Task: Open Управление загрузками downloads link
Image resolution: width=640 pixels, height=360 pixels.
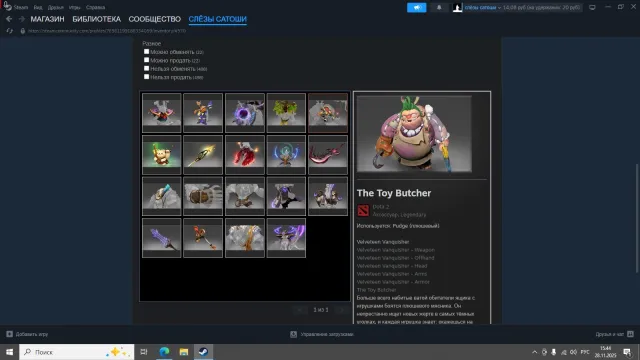Action: pos(327,334)
